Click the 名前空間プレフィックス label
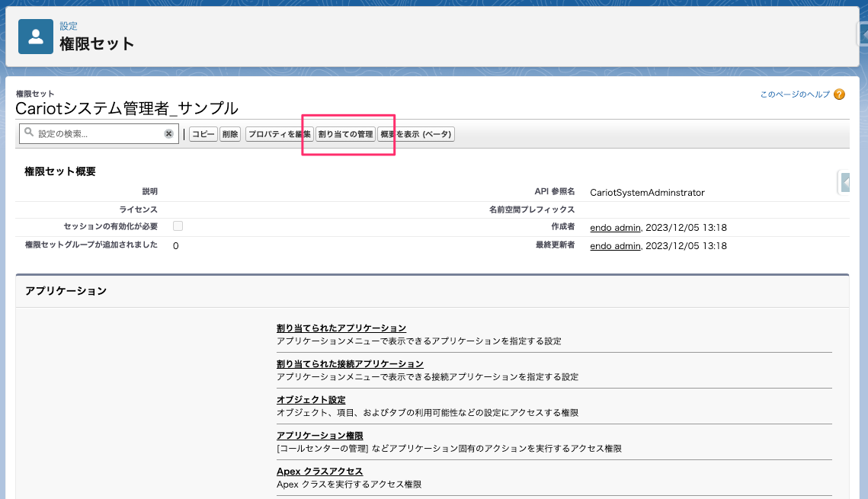 [x=532, y=210]
